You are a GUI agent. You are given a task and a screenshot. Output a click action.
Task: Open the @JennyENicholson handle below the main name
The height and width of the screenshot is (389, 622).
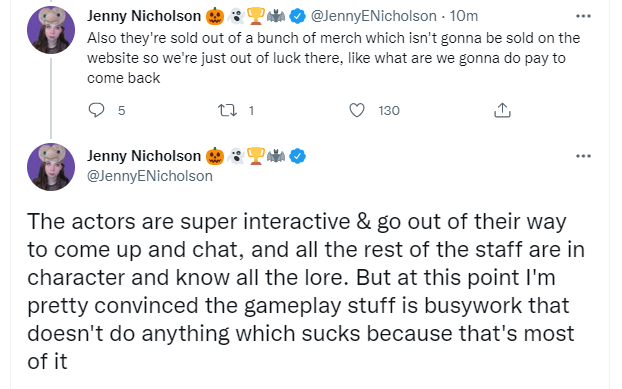pos(150,176)
